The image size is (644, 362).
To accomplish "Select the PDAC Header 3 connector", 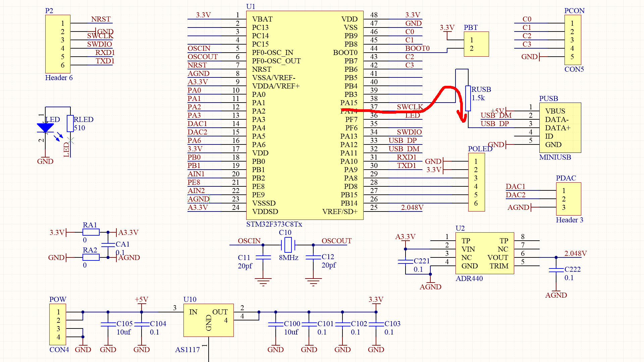I will 568,199.
